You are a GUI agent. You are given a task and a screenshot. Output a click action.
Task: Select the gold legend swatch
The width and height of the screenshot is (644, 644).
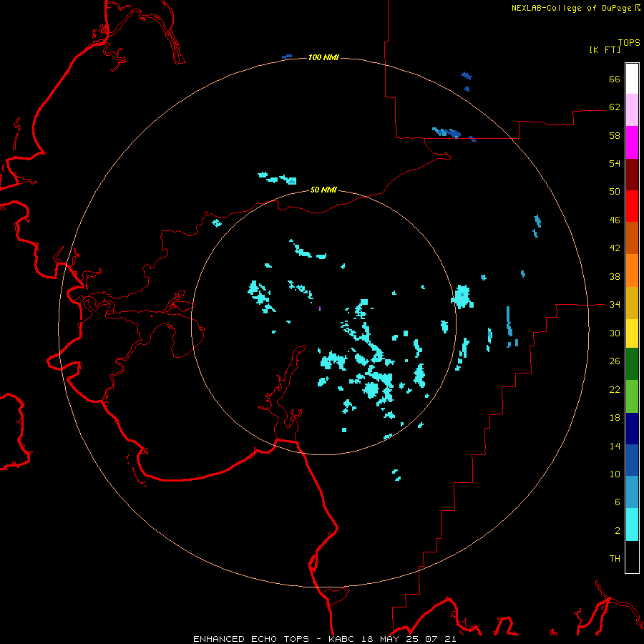coord(632,303)
